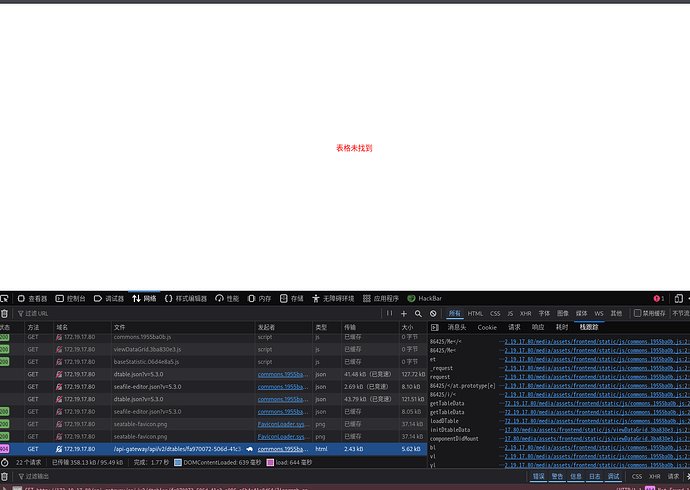Toggle the 图像 network filter
Screen dimensions: 690x490
click(x=563, y=314)
